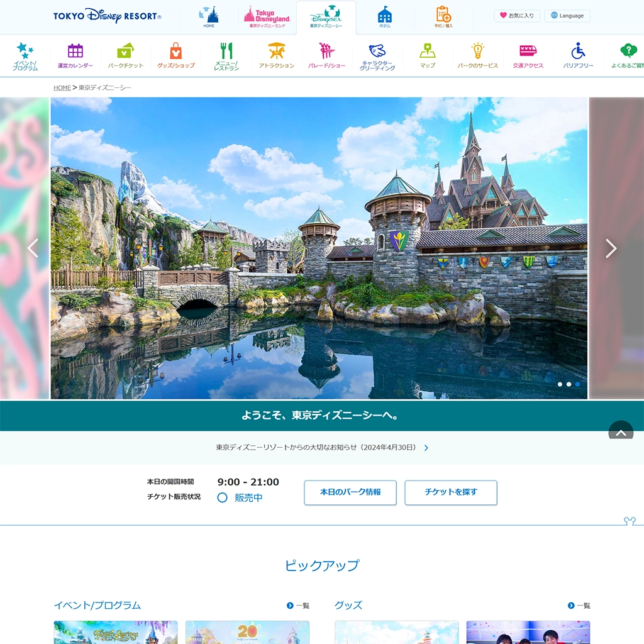Select the second carousel dot
The image size is (644, 644).
click(x=569, y=384)
